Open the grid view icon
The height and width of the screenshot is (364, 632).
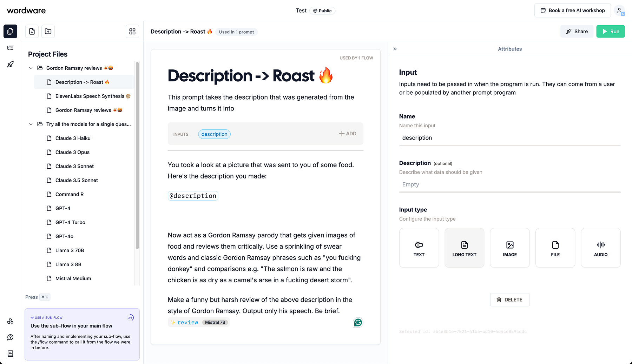(x=132, y=32)
